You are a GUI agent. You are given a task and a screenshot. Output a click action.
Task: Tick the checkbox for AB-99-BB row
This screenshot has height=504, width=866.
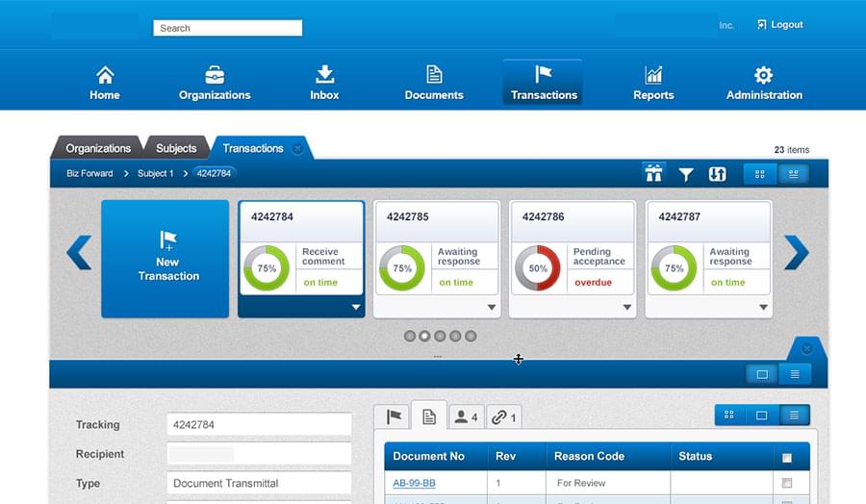coord(787,483)
